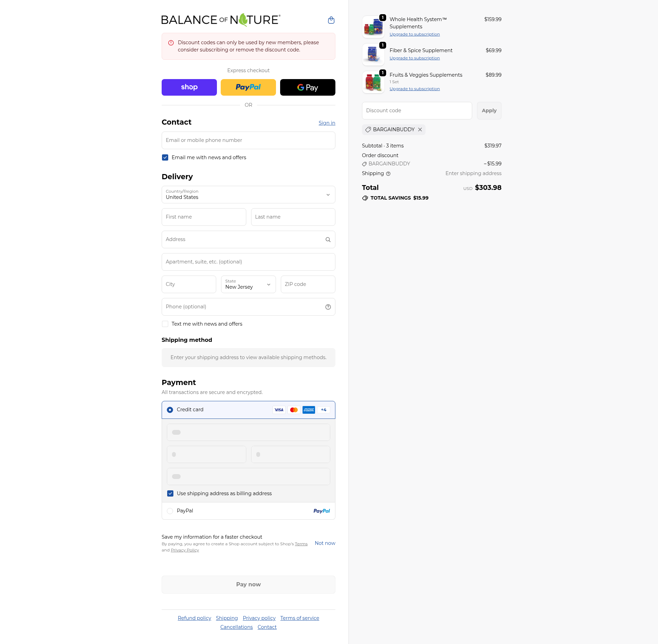Remove the BARGAINBUDDY discount code tag
The image size is (658, 644).
(x=420, y=129)
